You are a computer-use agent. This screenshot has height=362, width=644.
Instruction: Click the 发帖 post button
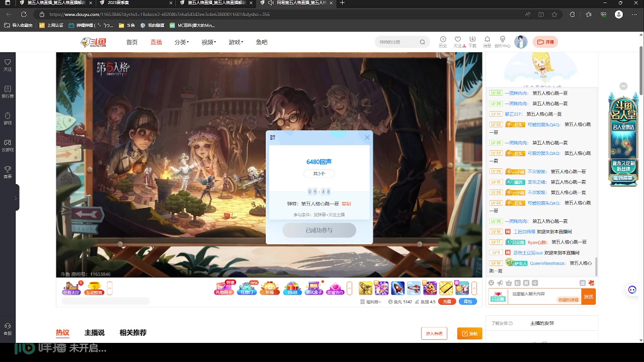(470, 333)
